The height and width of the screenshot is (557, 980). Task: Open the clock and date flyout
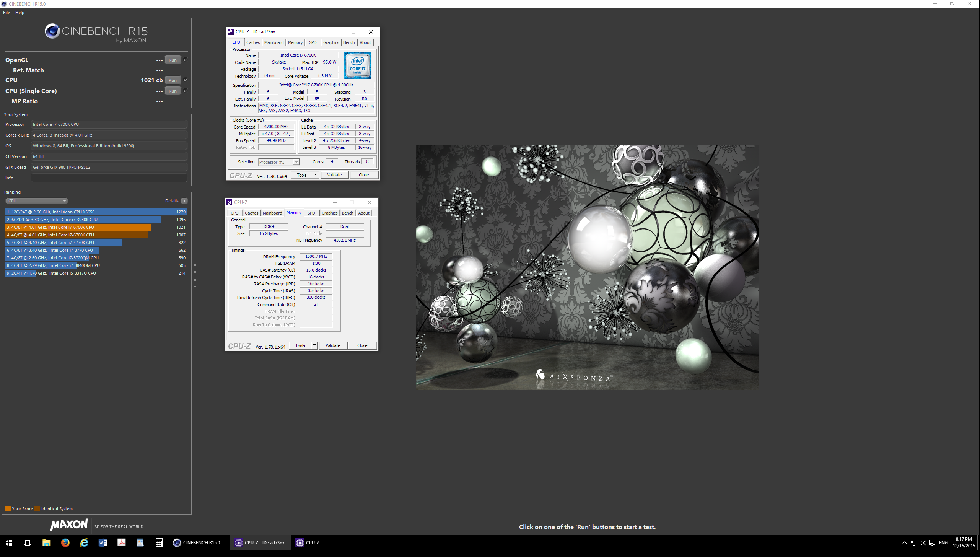pos(964,542)
